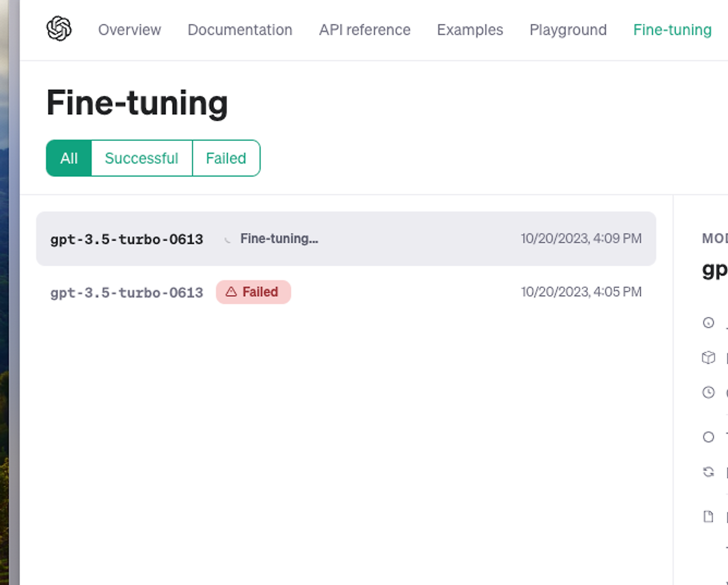Open the API reference page

point(365,30)
